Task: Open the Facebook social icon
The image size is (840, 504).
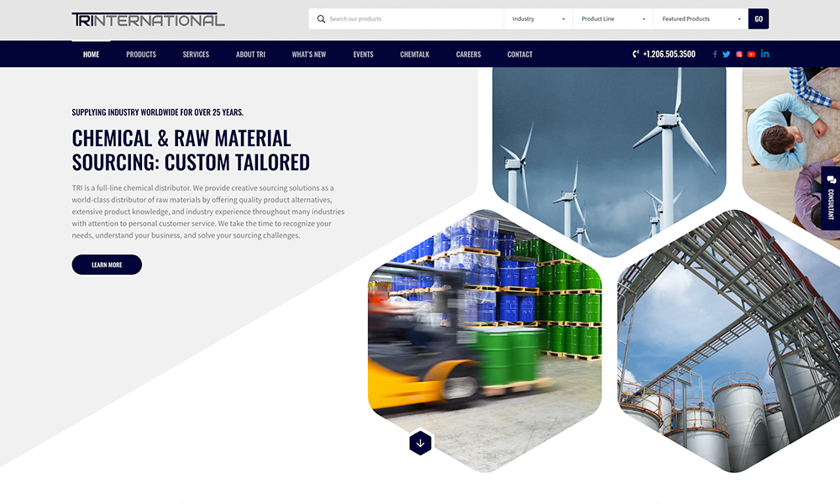Action: [x=715, y=55]
